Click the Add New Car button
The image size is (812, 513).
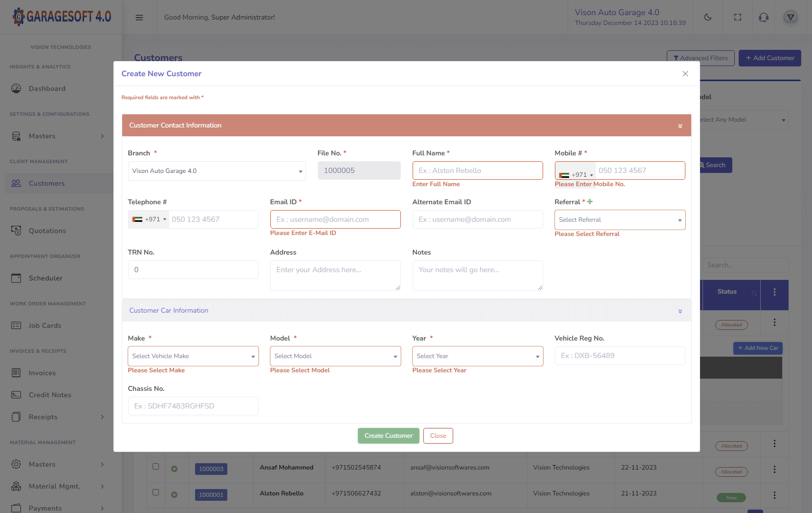tap(757, 348)
